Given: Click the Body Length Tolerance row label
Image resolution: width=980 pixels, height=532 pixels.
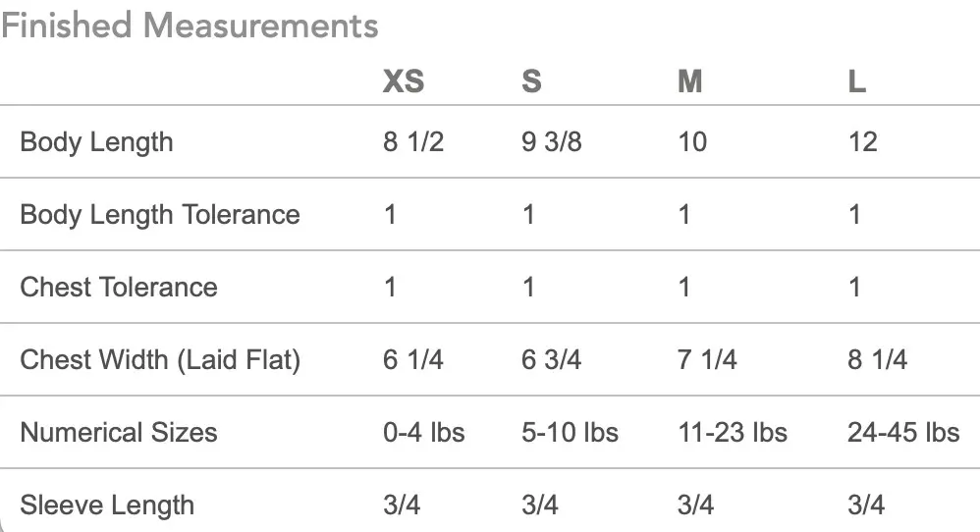Looking at the screenshot, I should (x=160, y=215).
